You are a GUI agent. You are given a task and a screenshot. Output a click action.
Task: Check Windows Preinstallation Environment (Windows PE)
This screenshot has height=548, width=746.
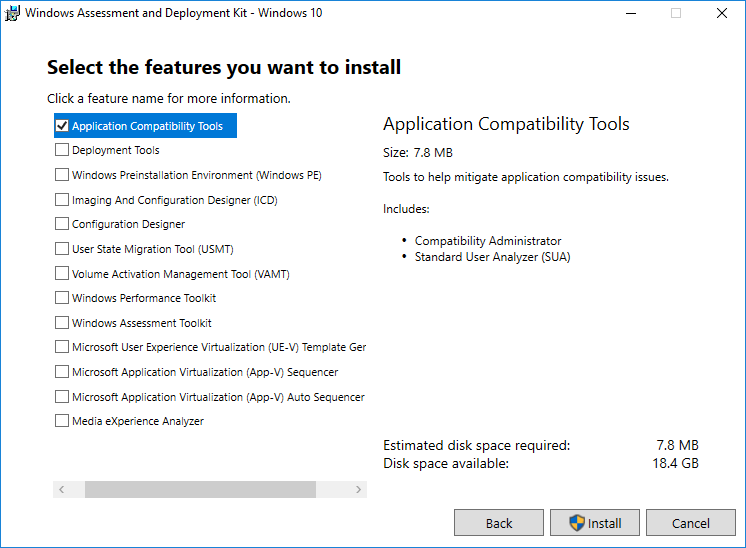point(62,175)
